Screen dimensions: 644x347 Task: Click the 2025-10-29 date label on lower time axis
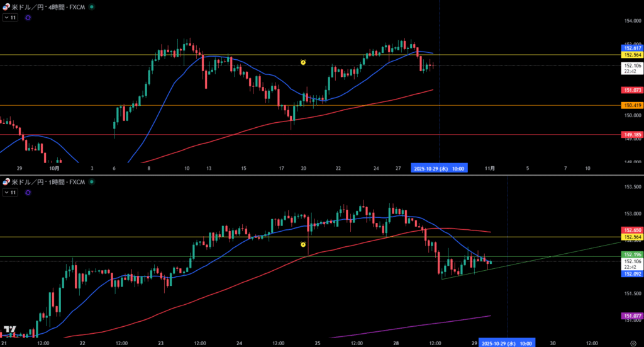coord(507,343)
